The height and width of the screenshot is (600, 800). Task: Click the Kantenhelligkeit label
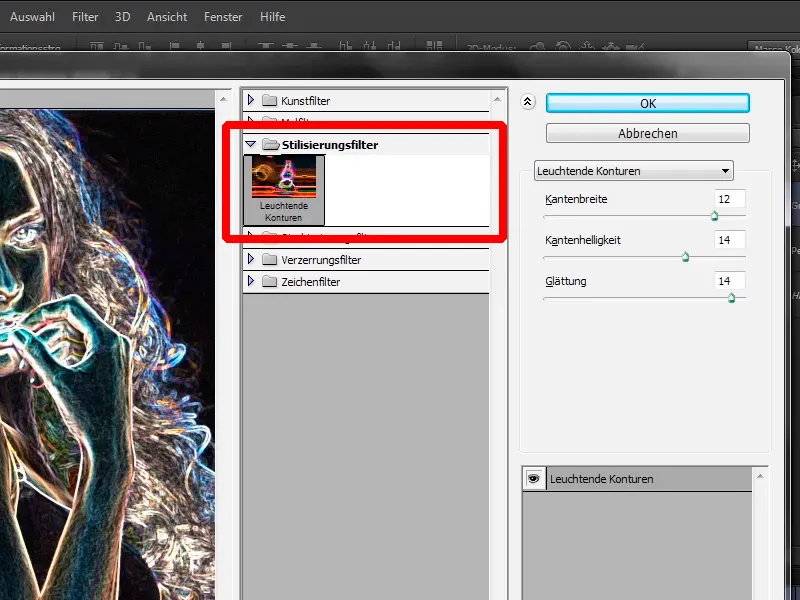point(583,240)
